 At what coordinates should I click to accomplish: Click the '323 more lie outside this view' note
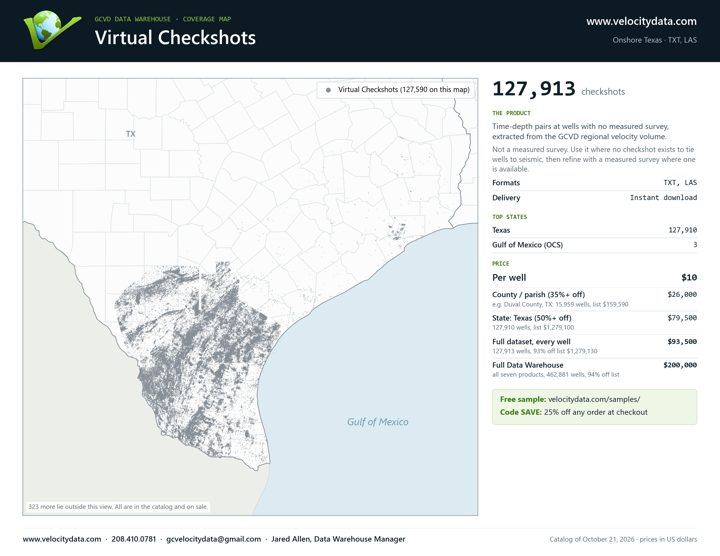(118, 507)
